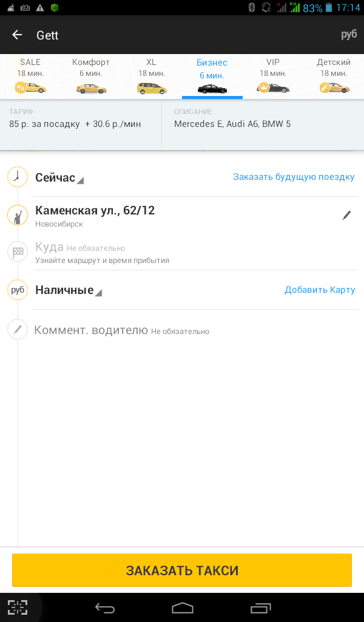Select the VIP tariff tab
The height and width of the screenshot is (622, 364).
(x=273, y=77)
